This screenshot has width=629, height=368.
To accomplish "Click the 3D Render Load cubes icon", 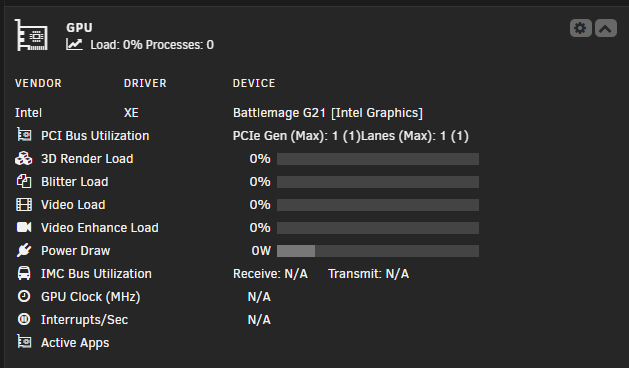I will point(24,159).
